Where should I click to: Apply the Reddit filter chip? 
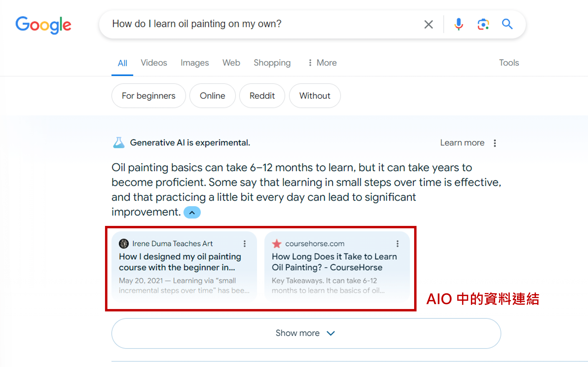(262, 96)
